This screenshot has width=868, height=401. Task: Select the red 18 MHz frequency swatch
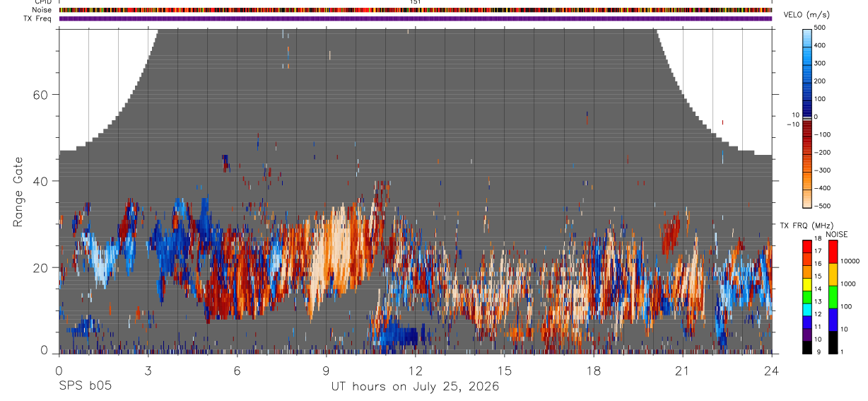click(x=807, y=244)
